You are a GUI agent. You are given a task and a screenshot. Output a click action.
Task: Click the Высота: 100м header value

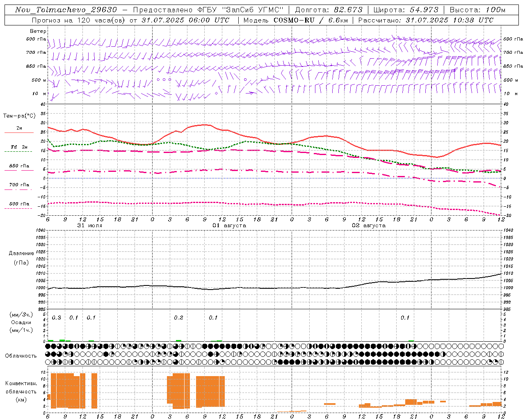coord(477,10)
